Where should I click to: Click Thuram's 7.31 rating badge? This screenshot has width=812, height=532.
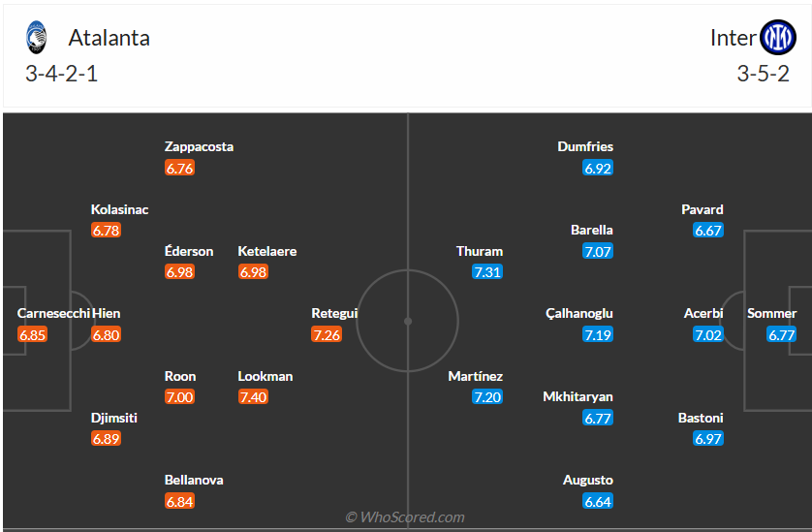[486, 272]
